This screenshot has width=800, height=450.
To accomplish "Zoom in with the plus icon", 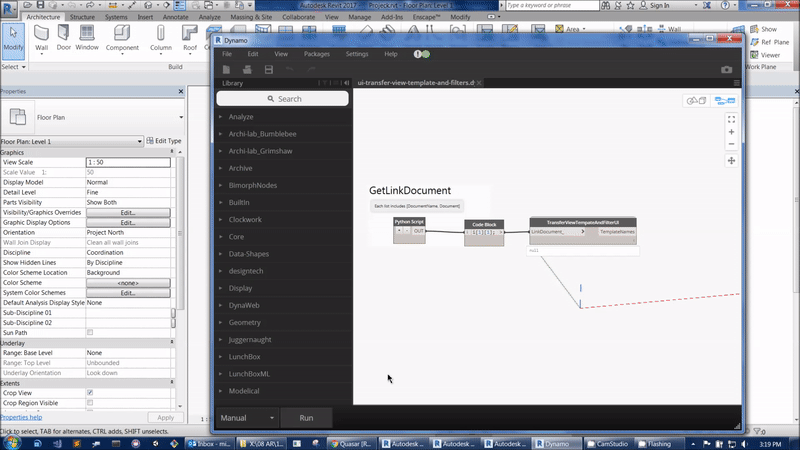I will (x=731, y=132).
